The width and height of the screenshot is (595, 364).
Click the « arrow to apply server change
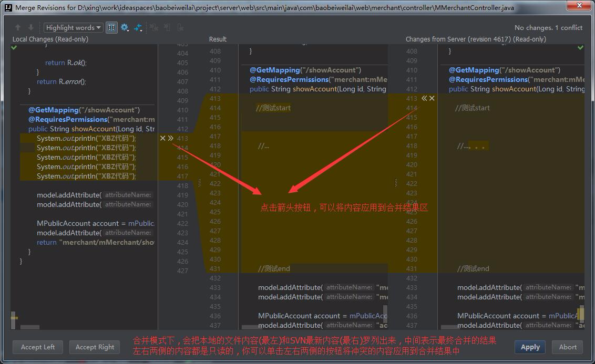(424, 98)
